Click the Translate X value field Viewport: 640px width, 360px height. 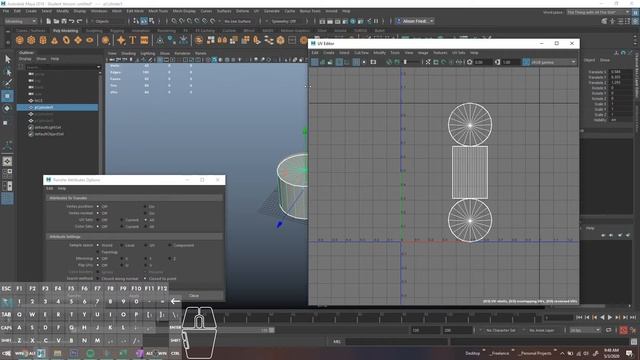(621, 72)
